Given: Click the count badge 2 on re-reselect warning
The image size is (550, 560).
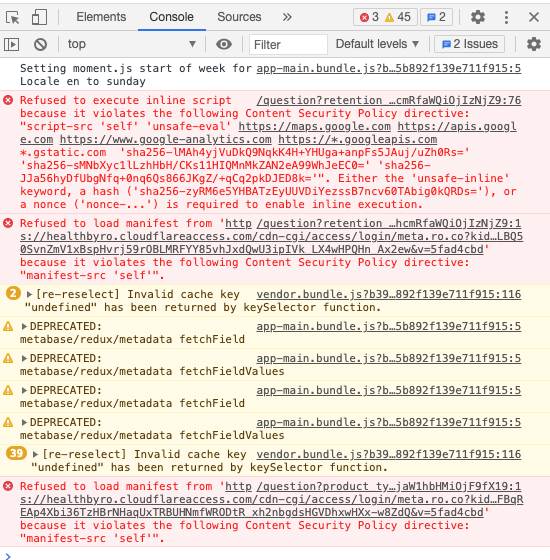Looking at the screenshot, I should click(13, 294).
